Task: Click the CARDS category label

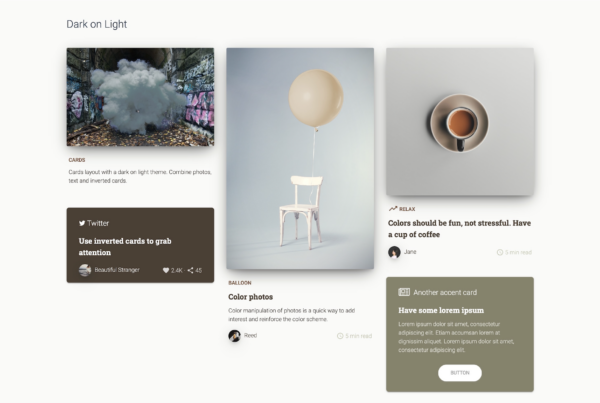Action: click(x=77, y=160)
